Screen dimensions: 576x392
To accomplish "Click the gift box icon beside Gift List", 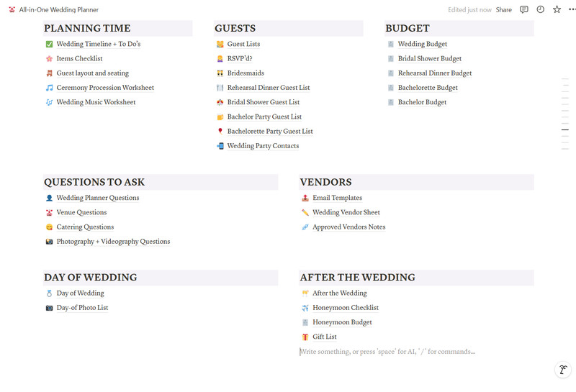I will pyautogui.click(x=305, y=337).
